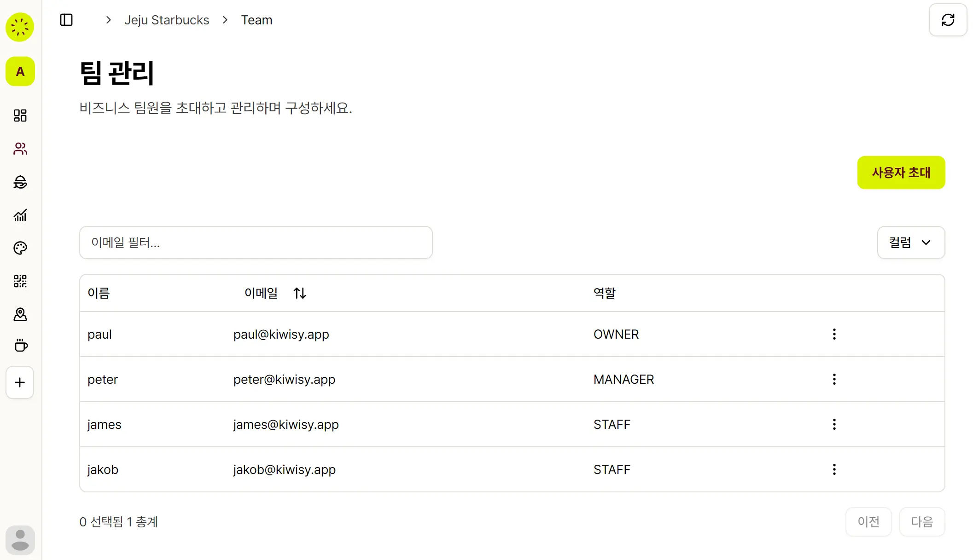973x560 pixels.
Task: Open the map pin location icon
Action: point(20,314)
